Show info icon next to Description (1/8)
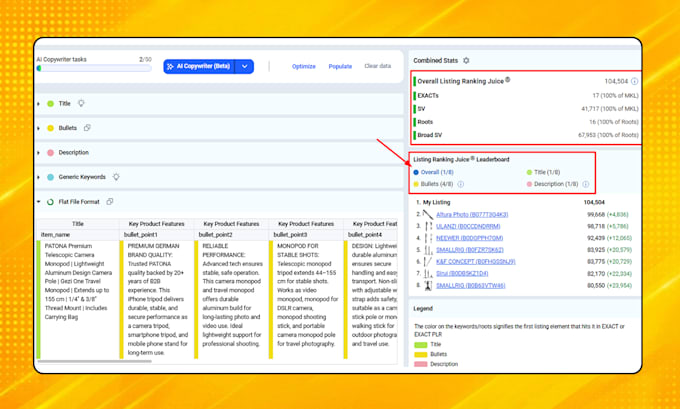680x409 pixels. (x=585, y=184)
